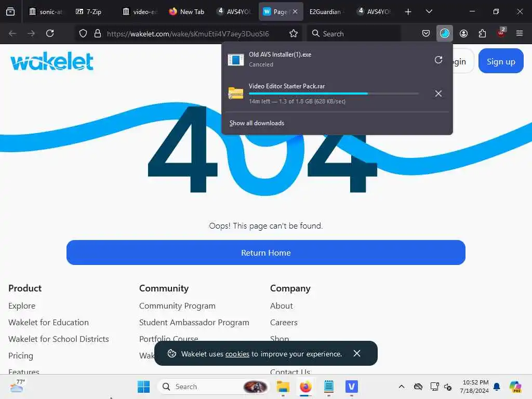
Task: Open the V app taskbar icon
Action: pos(352,387)
